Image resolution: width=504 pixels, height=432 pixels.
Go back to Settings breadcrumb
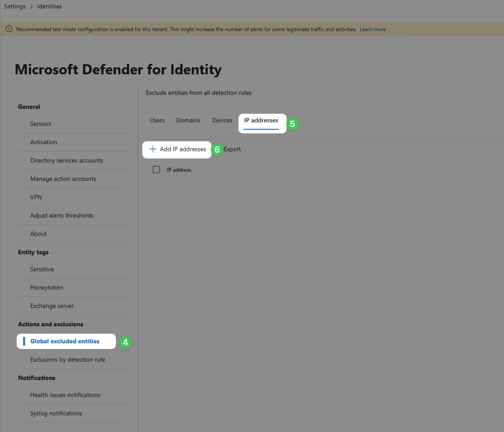coord(15,7)
